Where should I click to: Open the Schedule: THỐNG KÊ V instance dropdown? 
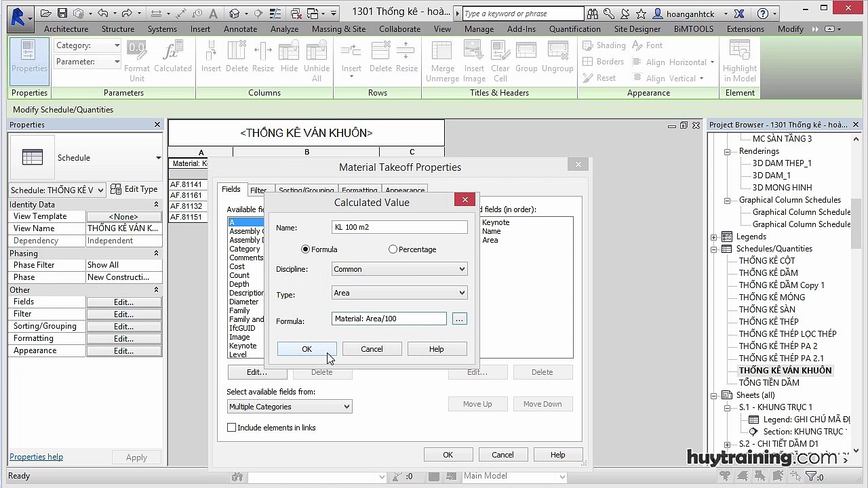58,190
